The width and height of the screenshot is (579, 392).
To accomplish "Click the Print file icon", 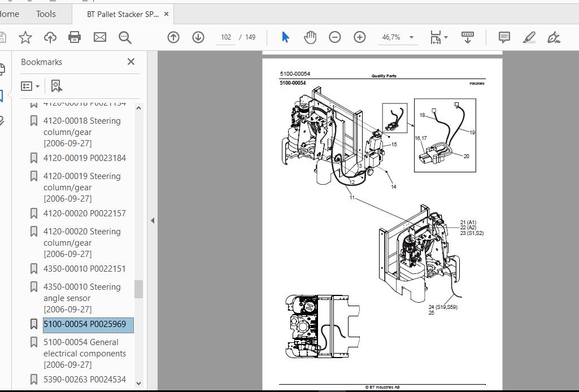I will coord(75,37).
